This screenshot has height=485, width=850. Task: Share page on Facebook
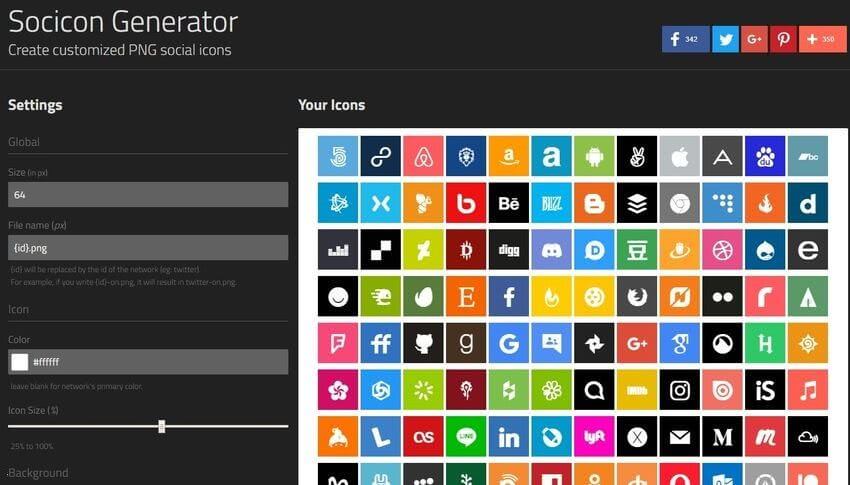(x=685, y=39)
